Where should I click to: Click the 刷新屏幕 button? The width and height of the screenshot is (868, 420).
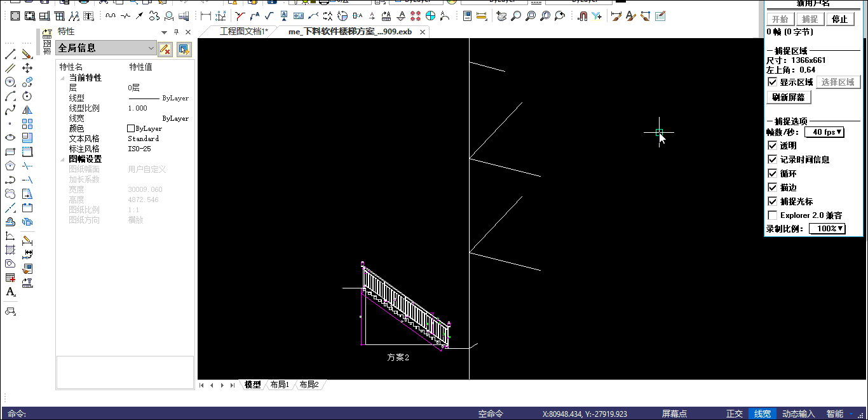click(x=789, y=97)
